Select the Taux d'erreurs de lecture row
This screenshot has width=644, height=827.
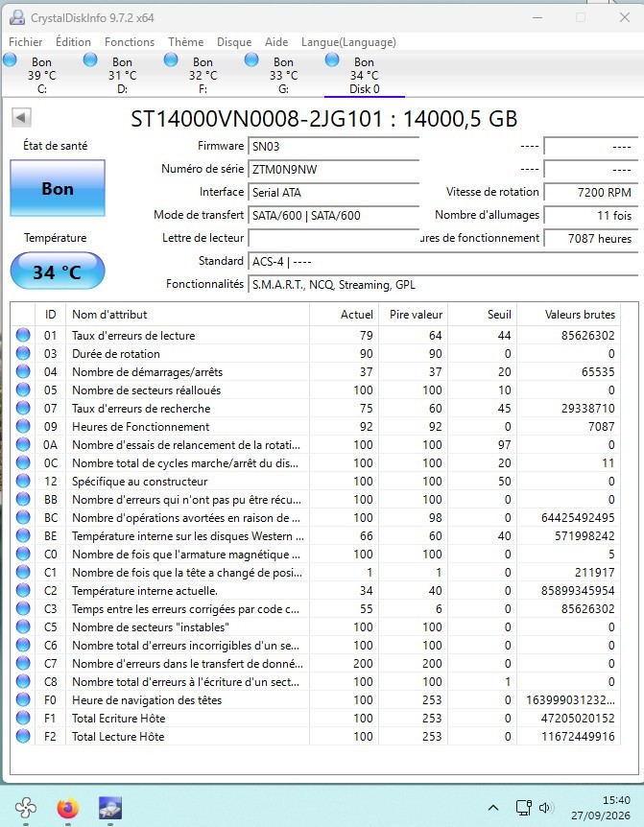point(316,335)
